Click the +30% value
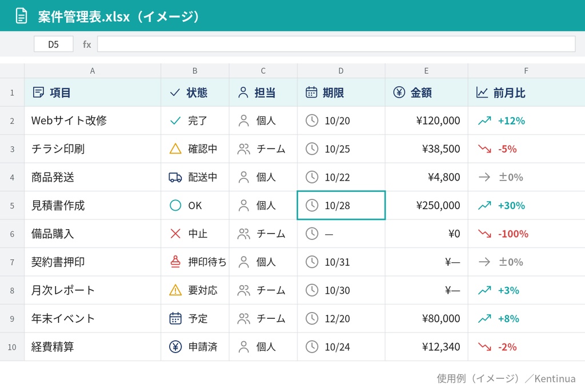 tap(511, 205)
